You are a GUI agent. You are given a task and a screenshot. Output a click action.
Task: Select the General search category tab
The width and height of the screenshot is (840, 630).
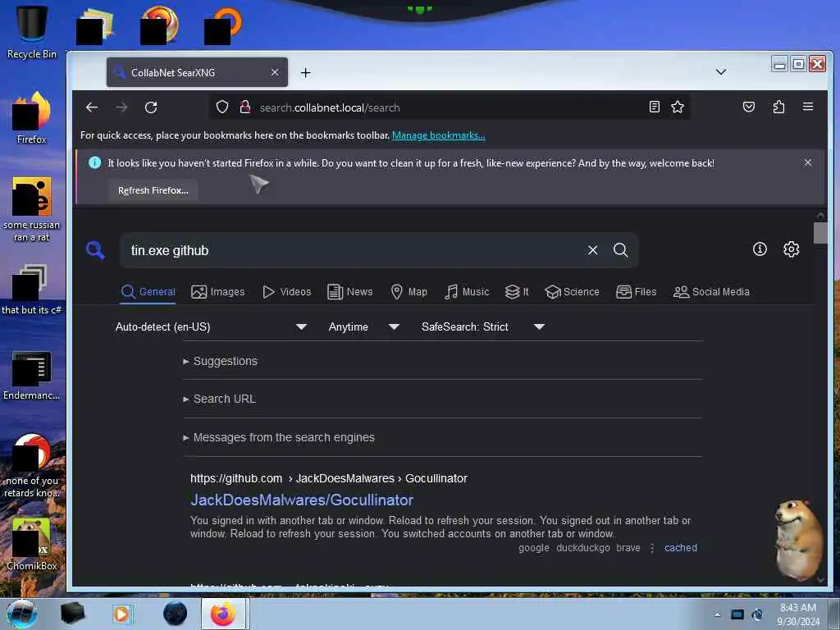(x=148, y=292)
